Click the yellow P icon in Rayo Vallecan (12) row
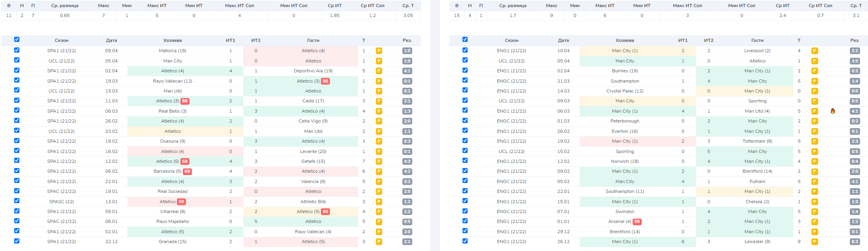The width and height of the screenshot is (868, 251). pos(379,81)
